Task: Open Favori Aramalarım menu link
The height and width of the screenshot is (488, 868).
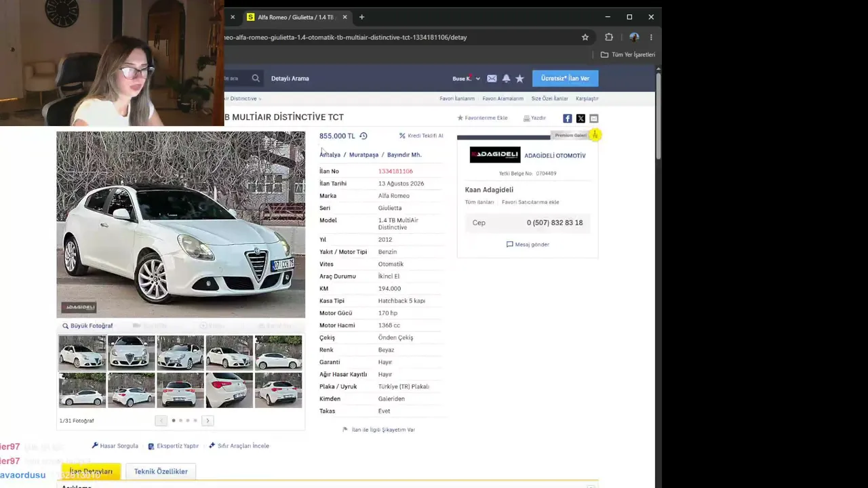Action: tap(503, 99)
